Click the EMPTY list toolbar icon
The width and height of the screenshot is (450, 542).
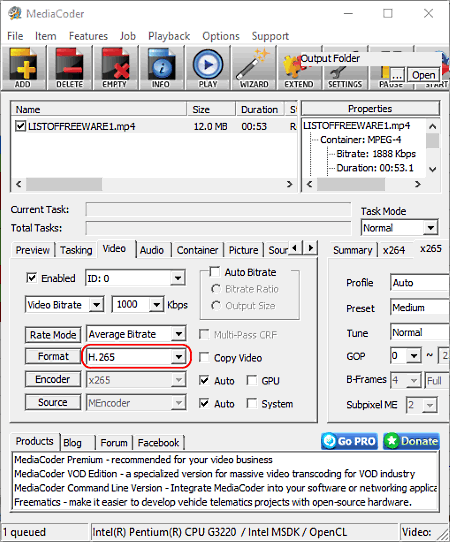click(x=115, y=68)
